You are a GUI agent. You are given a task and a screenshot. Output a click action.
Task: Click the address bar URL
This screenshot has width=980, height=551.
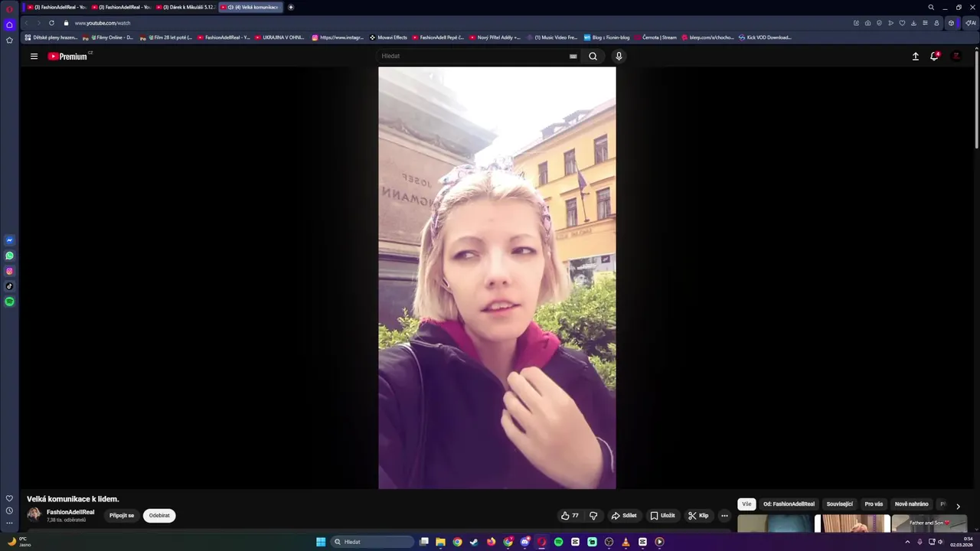coord(103,23)
